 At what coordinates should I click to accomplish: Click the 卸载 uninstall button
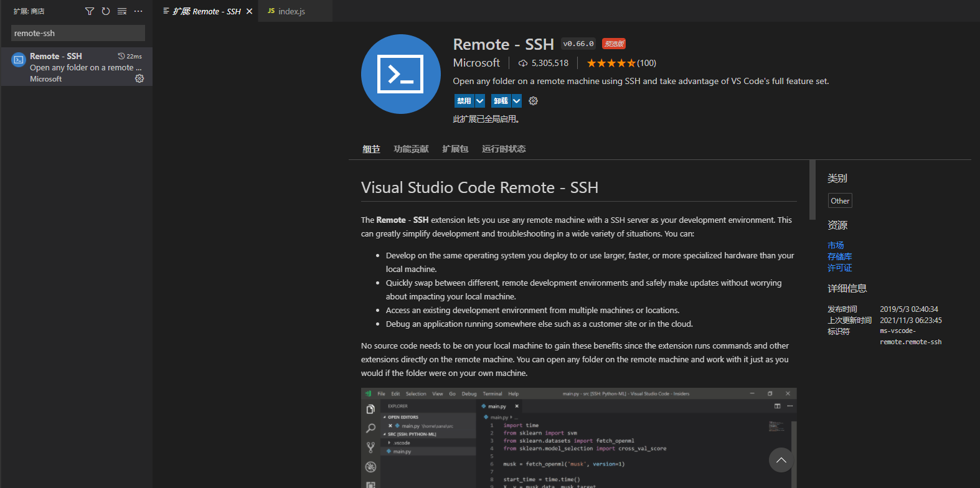(x=501, y=101)
